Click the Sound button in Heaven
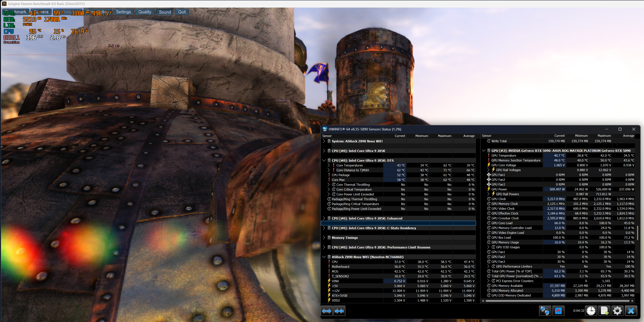 pyautogui.click(x=165, y=12)
